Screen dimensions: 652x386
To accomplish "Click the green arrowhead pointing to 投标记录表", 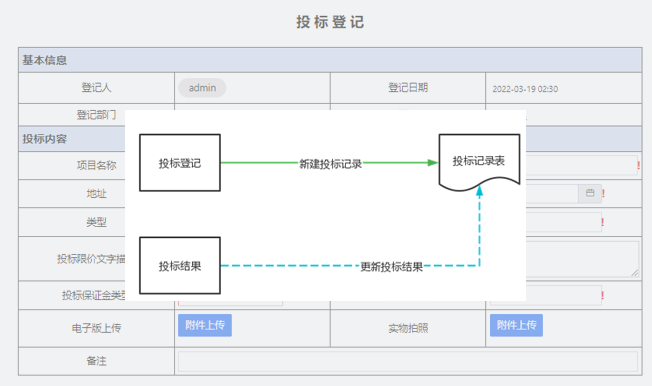I will tap(433, 163).
